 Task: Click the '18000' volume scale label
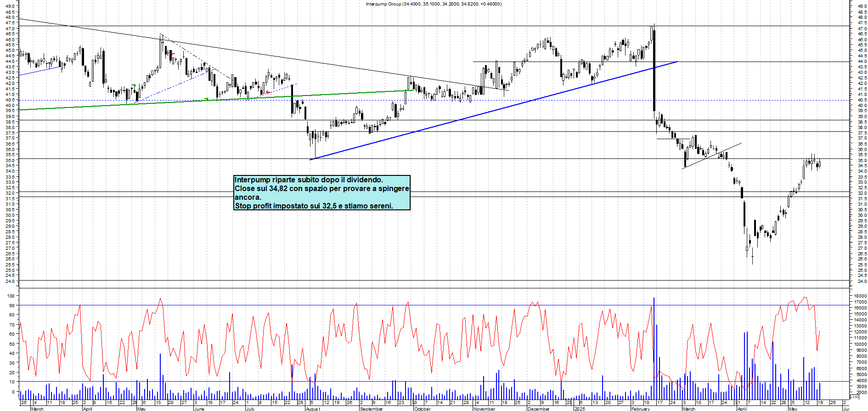pos(860,296)
